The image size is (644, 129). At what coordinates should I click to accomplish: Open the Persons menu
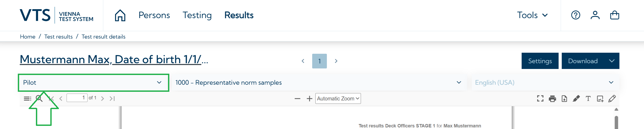pyautogui.click(x=154, y=15)
